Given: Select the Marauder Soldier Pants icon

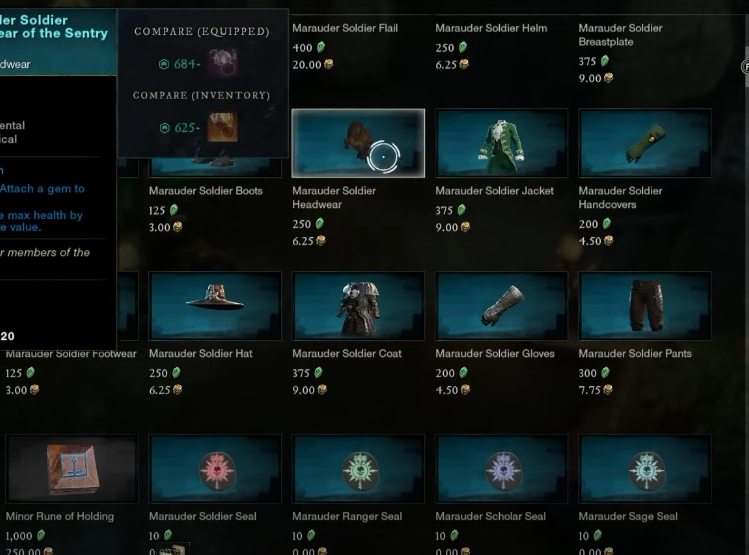Looking at the screenshot, I should [x=645, y=306].
